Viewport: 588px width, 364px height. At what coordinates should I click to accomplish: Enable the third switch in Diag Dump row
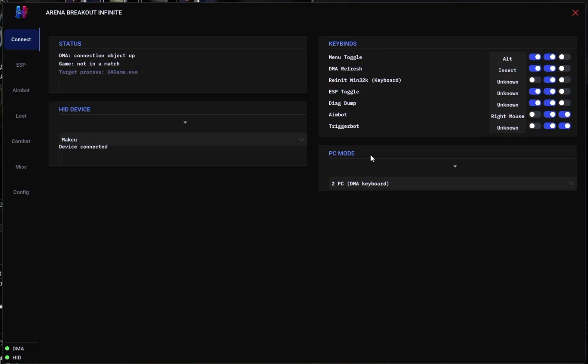(565, 103)
